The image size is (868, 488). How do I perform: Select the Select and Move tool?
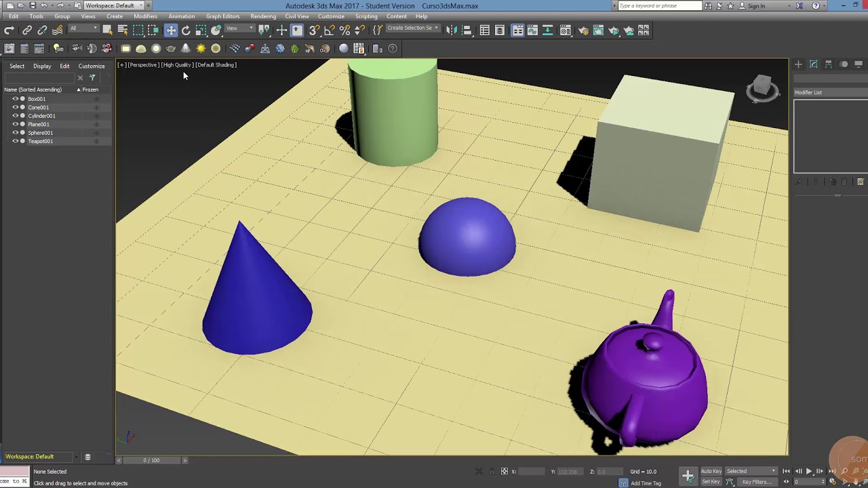(171, 30)
